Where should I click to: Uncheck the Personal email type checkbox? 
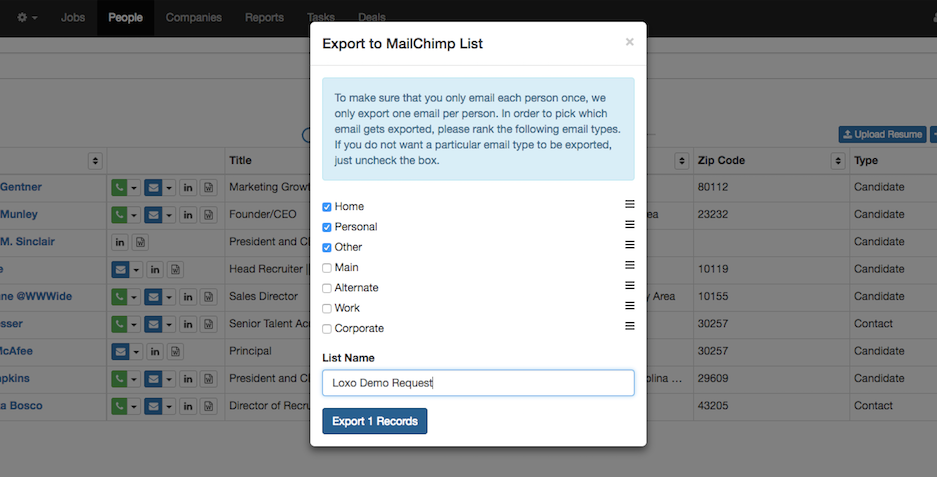pyautogui.click(x=327, y=227)
